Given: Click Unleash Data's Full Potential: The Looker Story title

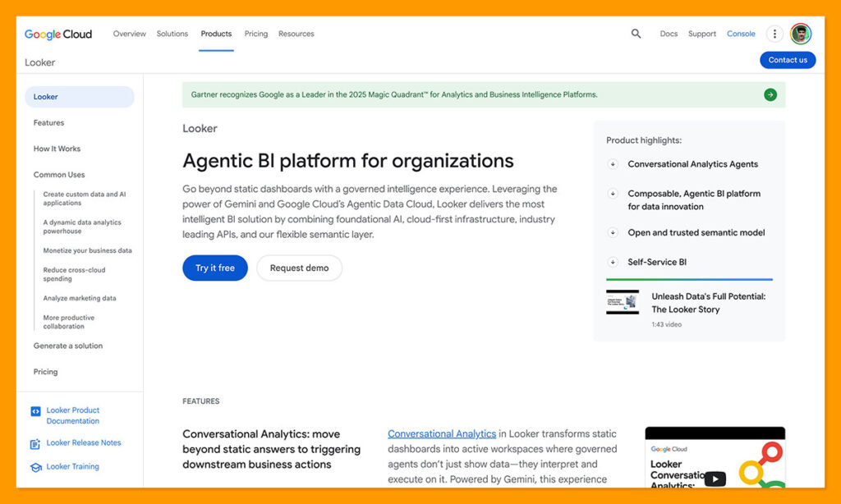Looking at the screenshot, I should tap(709, 303).
